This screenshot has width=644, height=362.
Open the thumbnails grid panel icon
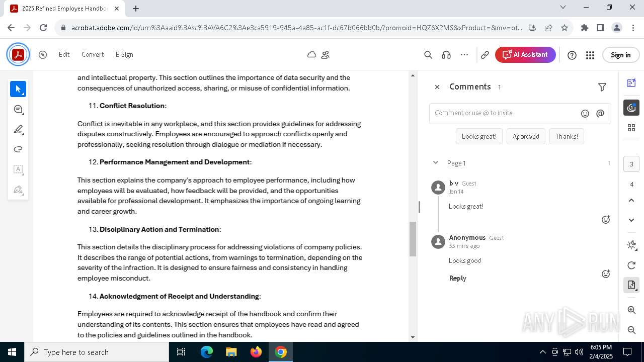coord(631,128)
